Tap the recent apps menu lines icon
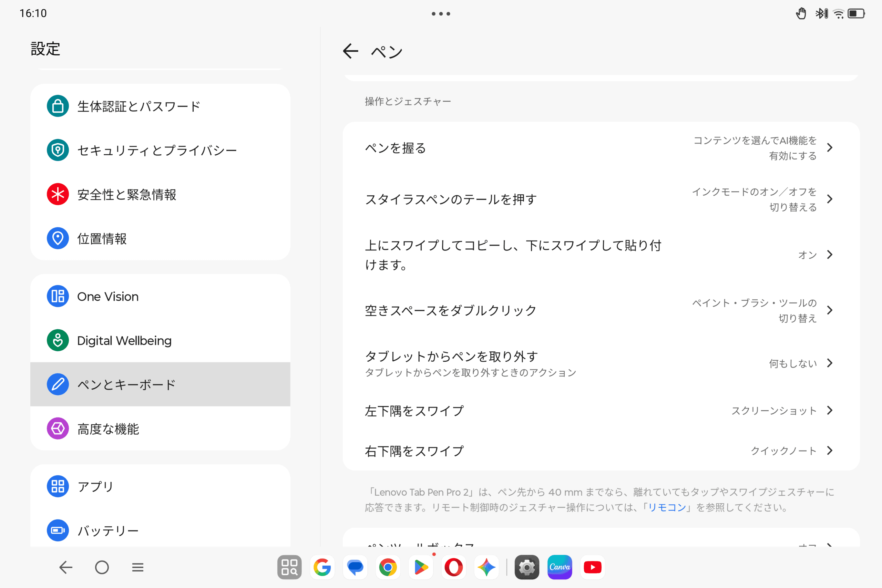The image size is (882, 588). tap(137, 567)
